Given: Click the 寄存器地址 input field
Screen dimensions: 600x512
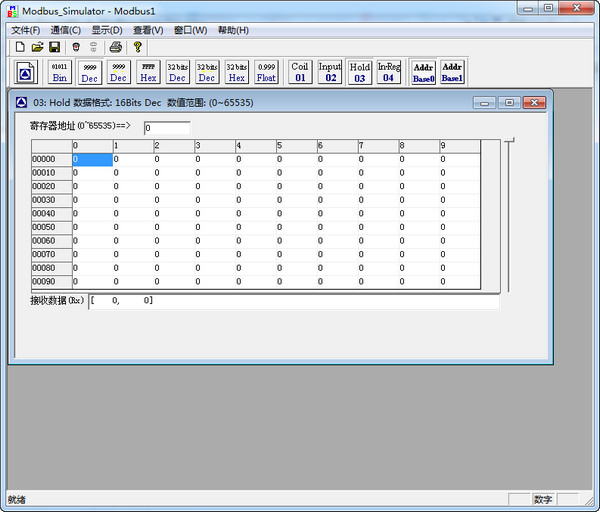Looking at the screenshot, I should pos(166,128).
